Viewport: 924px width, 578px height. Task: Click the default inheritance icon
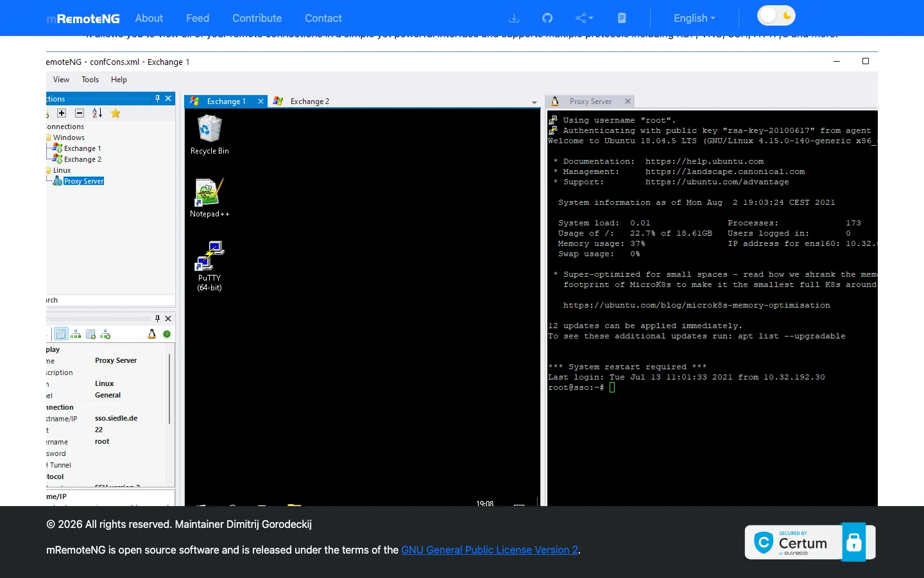(105, 334)
